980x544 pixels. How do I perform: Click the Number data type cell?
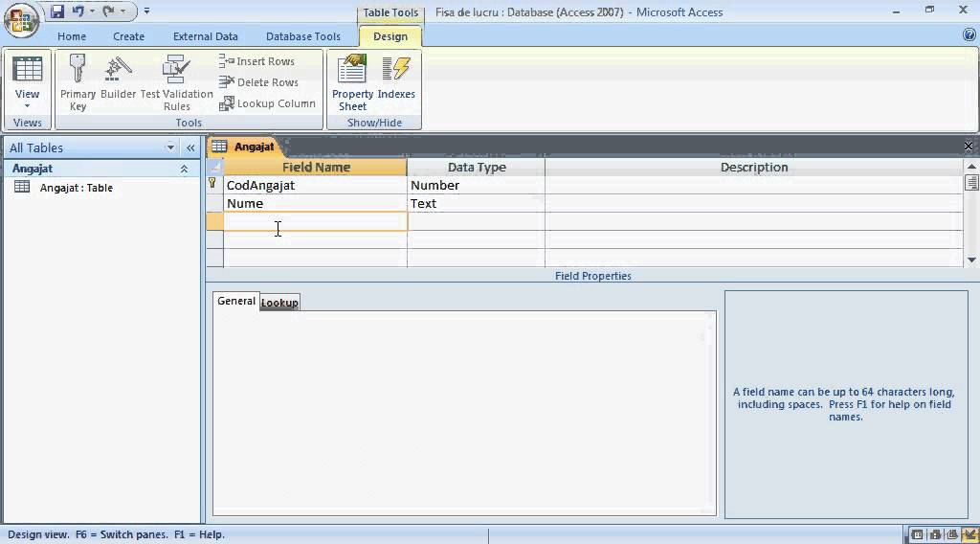(476, 185)
